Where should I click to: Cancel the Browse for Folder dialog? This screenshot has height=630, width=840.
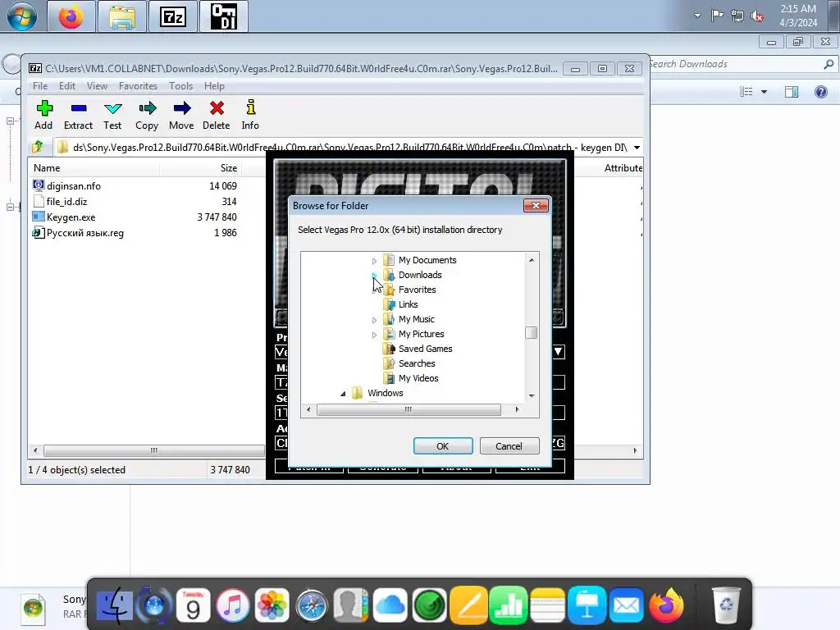click(509, 445)
